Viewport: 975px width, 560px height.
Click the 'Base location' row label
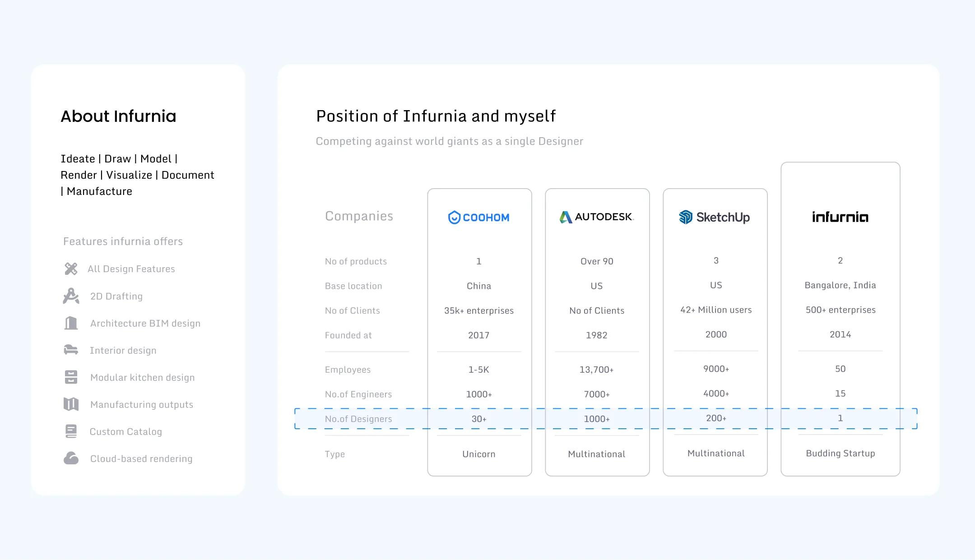click(353, 286)
